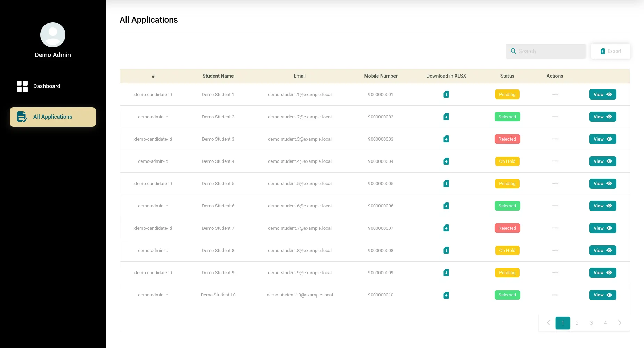Screen dimensions: 644x348
Task: Go to the next page arrow
Action: (x=620, y=323)
